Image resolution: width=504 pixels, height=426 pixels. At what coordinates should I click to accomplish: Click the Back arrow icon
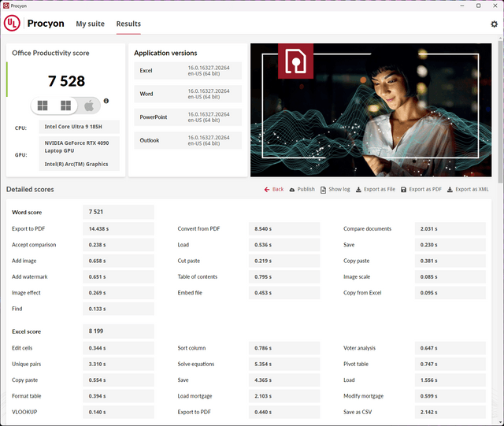pyautogui.click(x=267, y=190)
